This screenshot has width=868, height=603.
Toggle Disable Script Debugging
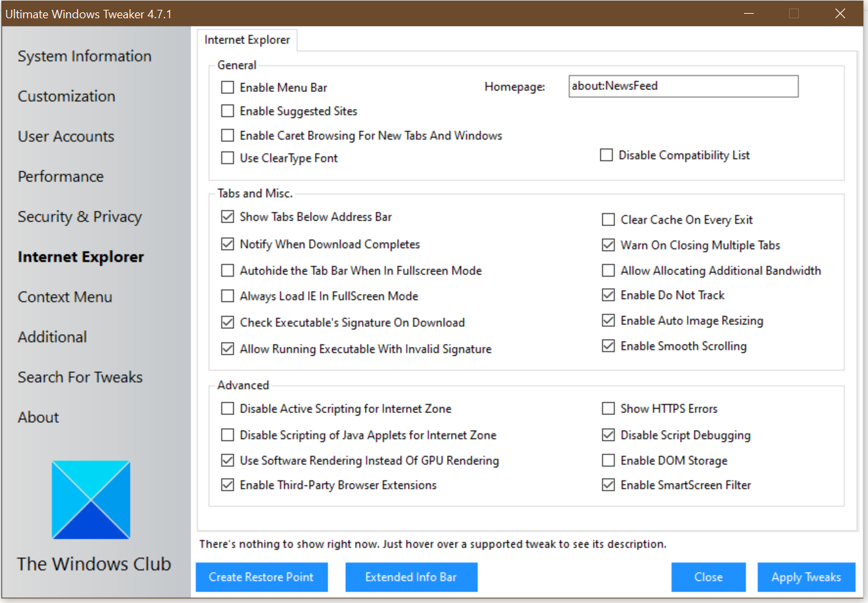tap(608, 435)
